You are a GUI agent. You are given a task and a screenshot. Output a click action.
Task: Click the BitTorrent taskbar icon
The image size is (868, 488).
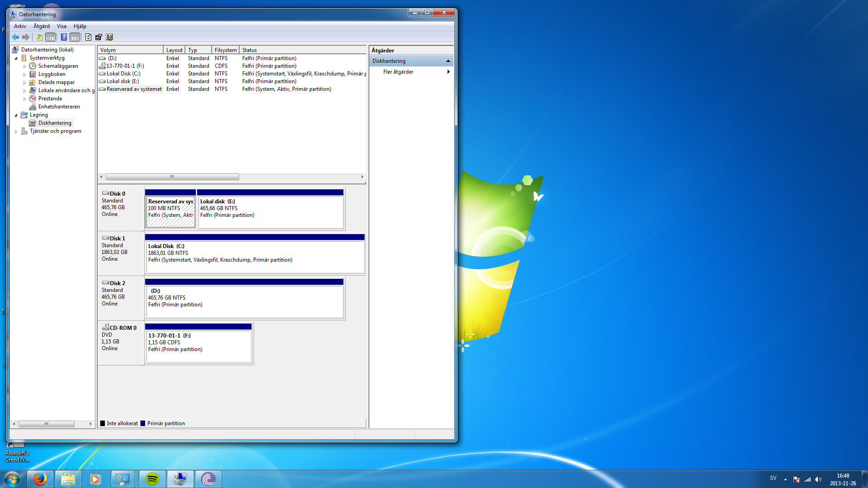click(208, 479)
